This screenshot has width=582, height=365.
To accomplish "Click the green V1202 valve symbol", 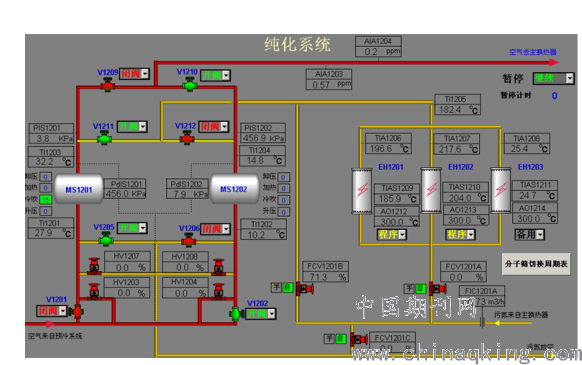I will 236,314.
